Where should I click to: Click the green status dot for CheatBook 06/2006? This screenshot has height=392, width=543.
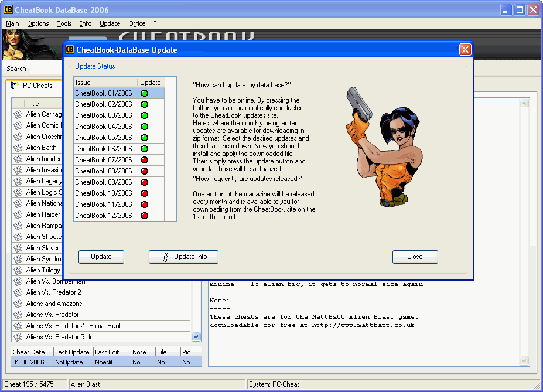tap(144, 149)
